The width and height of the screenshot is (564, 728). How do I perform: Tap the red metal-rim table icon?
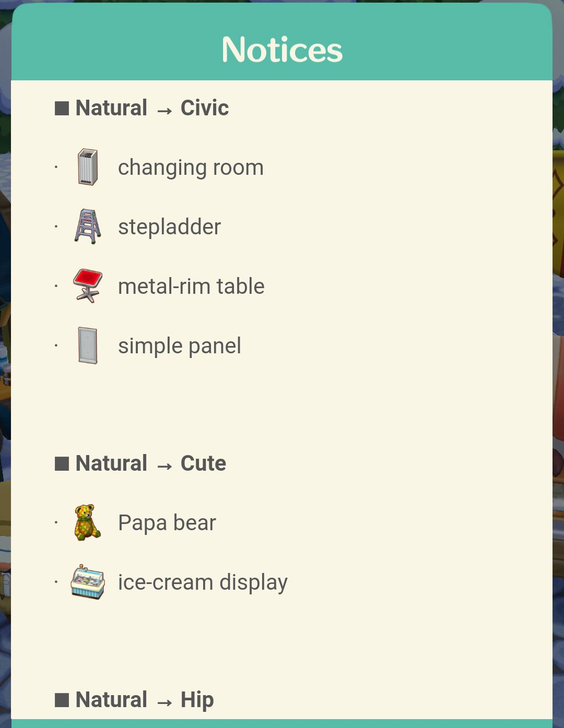88,286
